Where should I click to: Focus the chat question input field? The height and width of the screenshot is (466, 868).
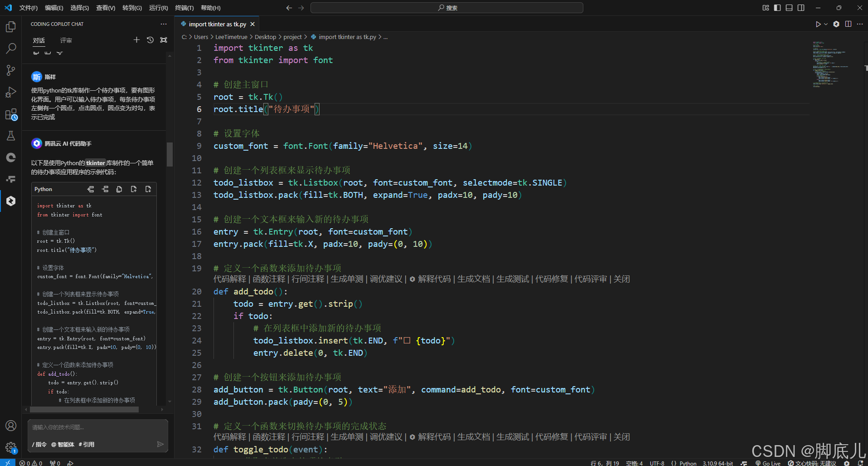coord(97,427)
